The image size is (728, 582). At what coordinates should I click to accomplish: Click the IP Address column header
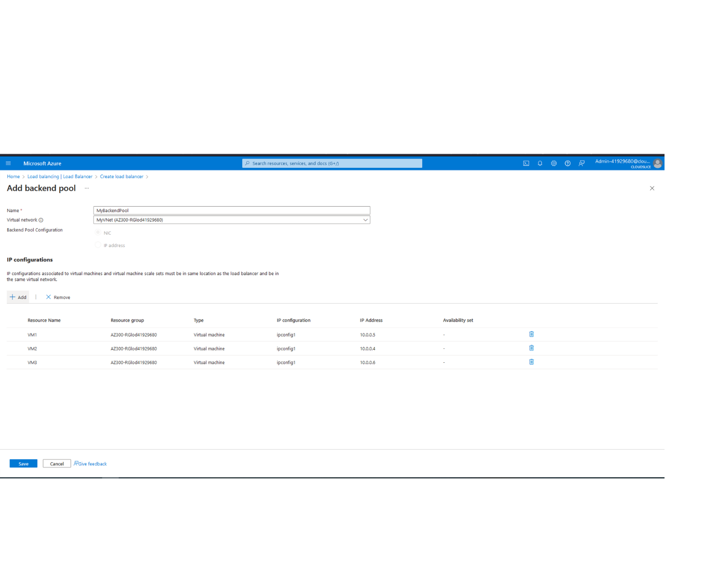pyautogui.click(x=371, y=320)
